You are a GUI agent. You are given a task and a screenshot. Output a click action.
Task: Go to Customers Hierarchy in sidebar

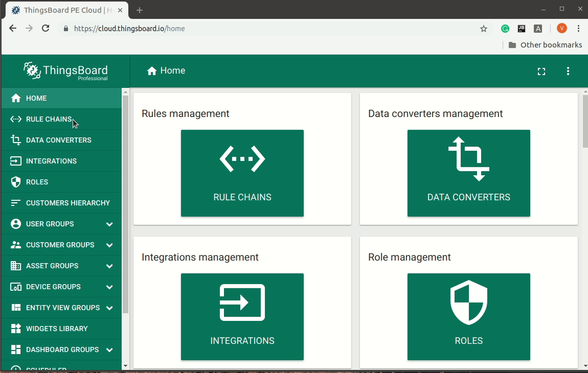click(67, 203)
